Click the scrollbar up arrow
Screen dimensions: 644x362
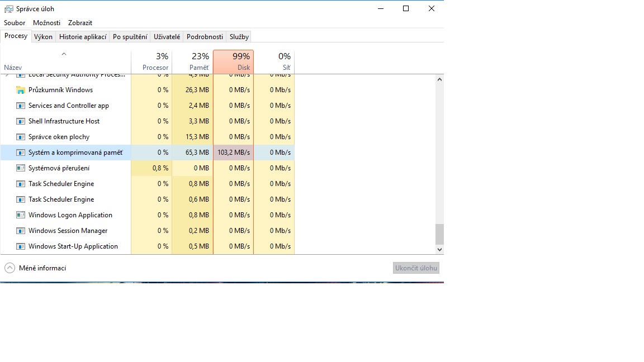(x=439, y=79)
